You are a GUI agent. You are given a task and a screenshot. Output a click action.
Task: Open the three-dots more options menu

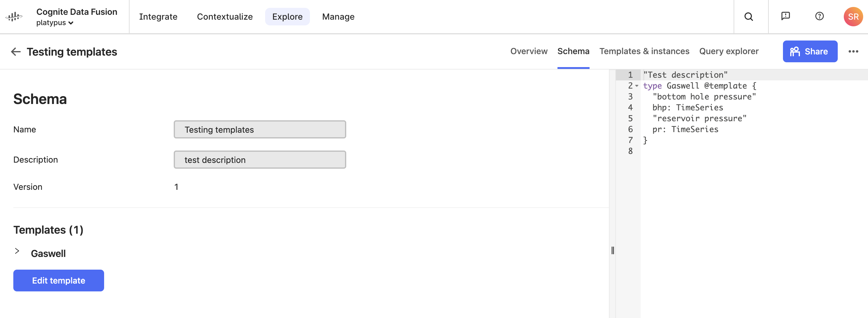pyautogui.click(x=853, y=51)
